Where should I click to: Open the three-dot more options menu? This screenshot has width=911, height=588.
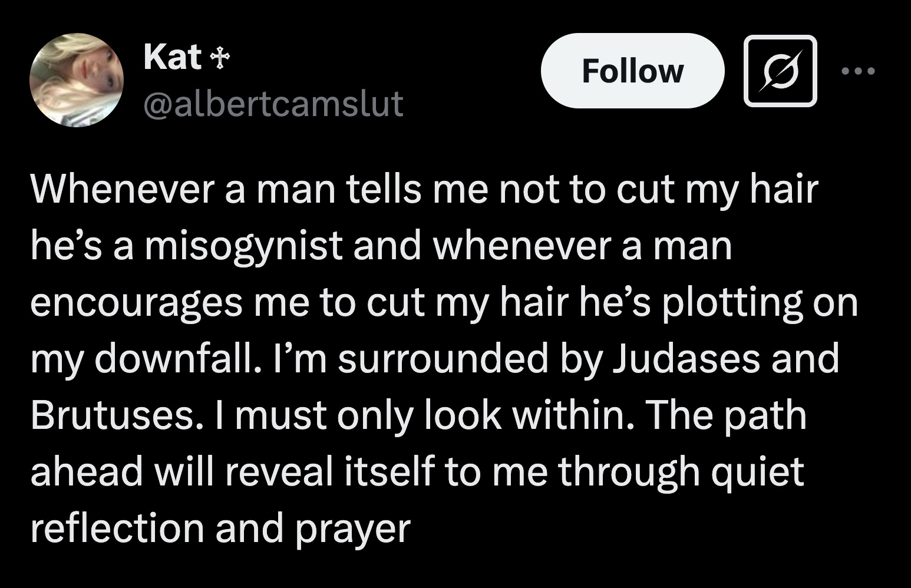click(x=859, y=71)
